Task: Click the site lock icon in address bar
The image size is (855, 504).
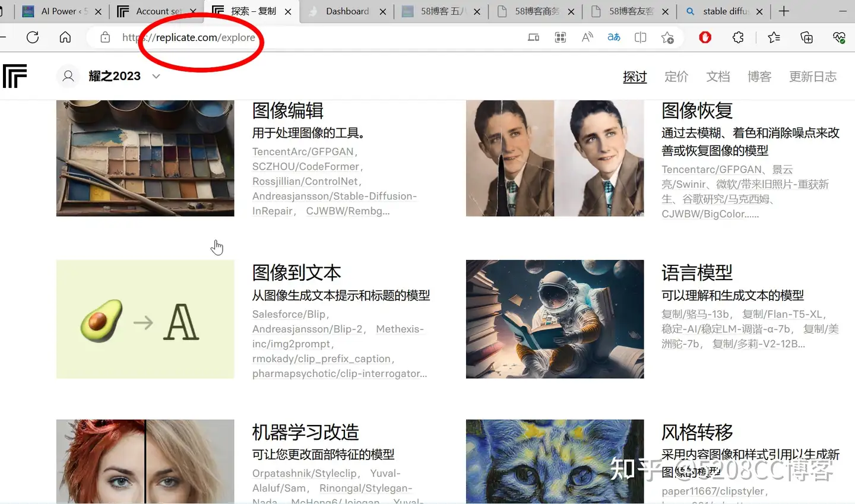Action: (x=105, y=37)
